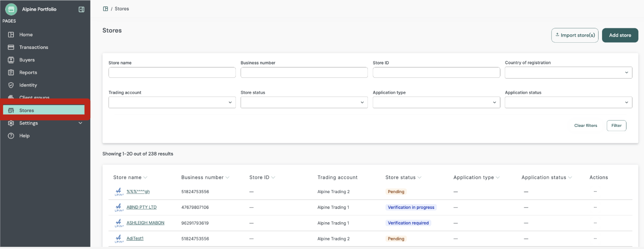Click the ASHLEIGH MABON store logo
Image resolution: width=644 pixels, height=249 pixels.
(x=119, y=223)
